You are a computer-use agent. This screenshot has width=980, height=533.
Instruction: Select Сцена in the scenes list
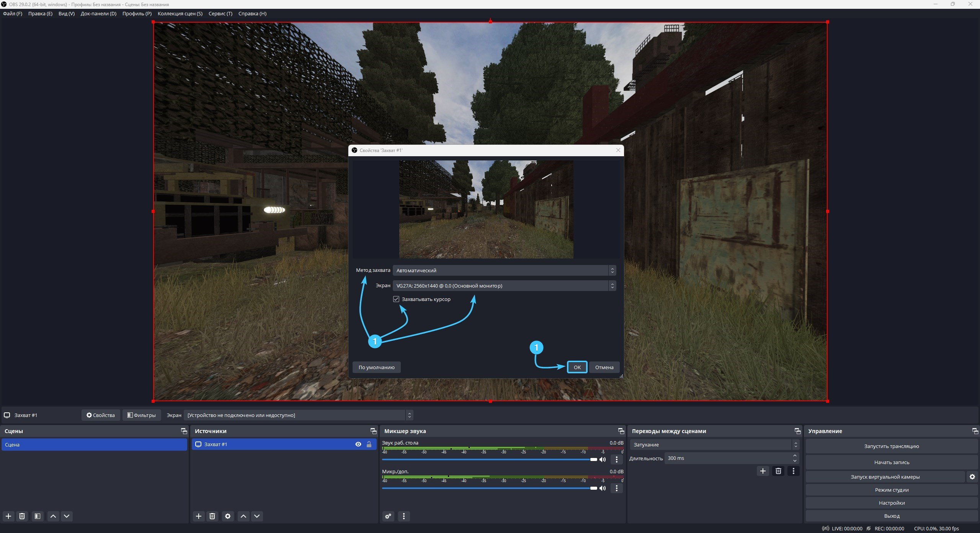pos(94,445)
